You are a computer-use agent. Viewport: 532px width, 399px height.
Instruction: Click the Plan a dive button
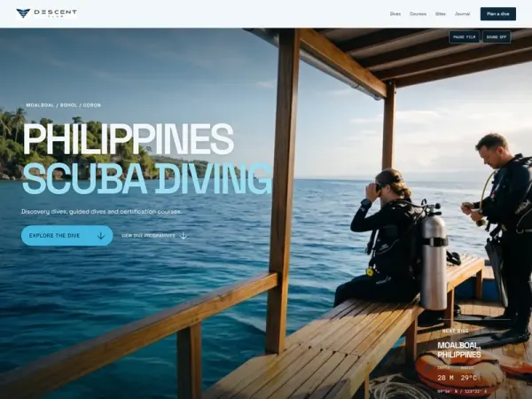tap(498, 14)
